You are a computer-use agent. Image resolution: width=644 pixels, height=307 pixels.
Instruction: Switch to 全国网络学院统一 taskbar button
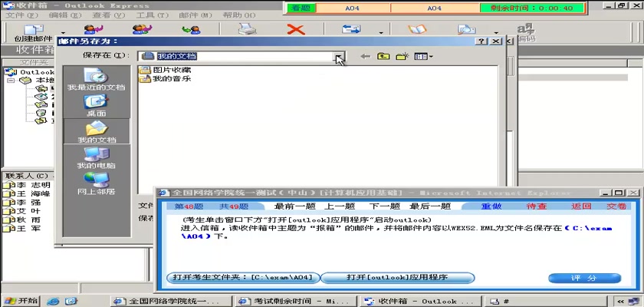(x=170, y=302)
